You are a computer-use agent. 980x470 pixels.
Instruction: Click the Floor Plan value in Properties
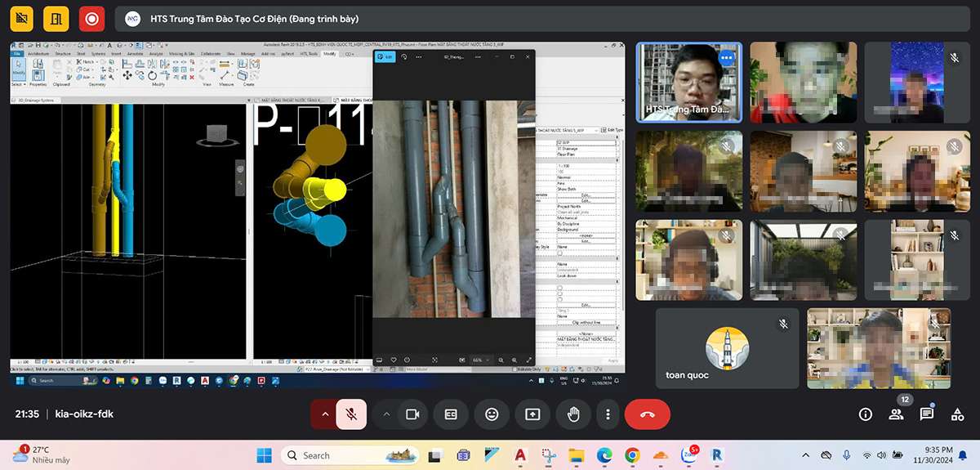click(586, 154)
